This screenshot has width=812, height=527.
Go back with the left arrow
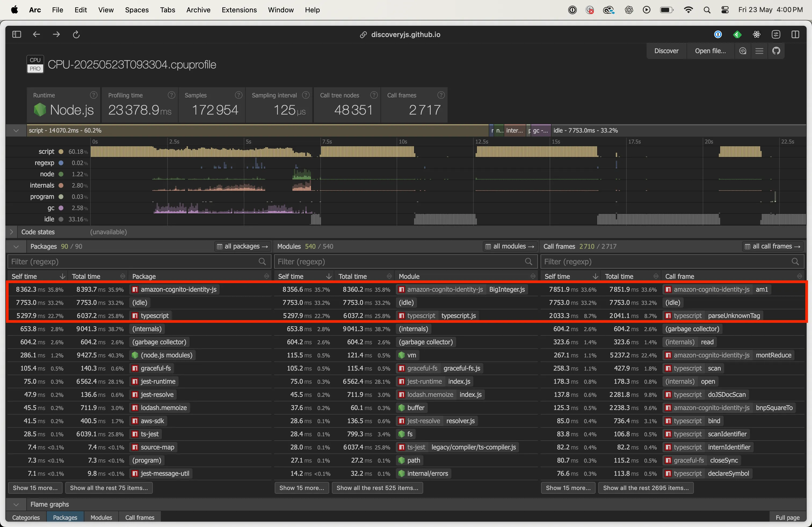[36, 34]
